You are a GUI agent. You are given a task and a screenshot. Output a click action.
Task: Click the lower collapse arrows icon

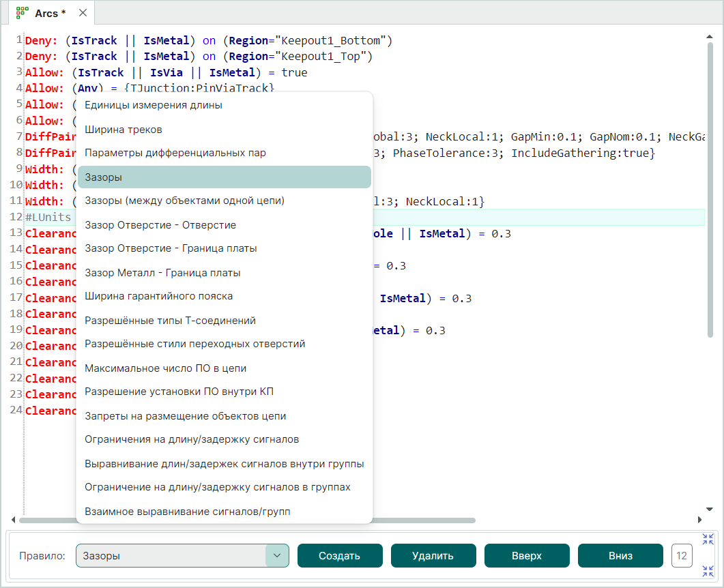pyautogui.click(x=708, y=570)
